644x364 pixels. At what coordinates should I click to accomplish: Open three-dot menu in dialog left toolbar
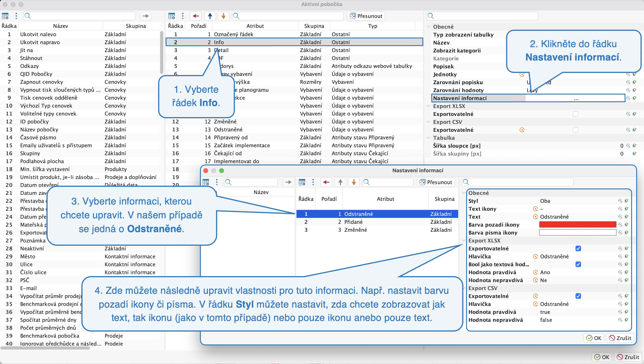pyautogui.click(x=217, y=182)
